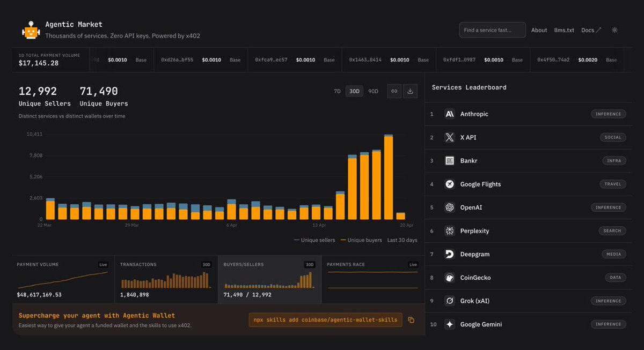Viewport: 644px width, 350px height.
Task: Copy the npx skills install command
Action: coord(411,319)
